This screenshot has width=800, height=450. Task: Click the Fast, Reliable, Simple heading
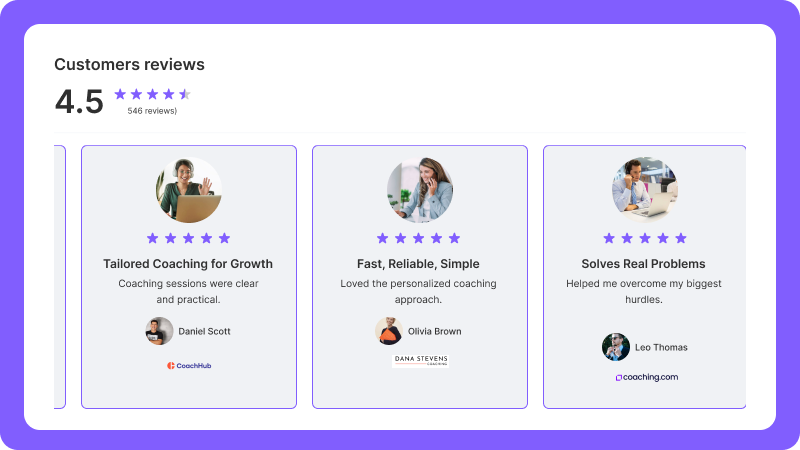tap(419, 264)
